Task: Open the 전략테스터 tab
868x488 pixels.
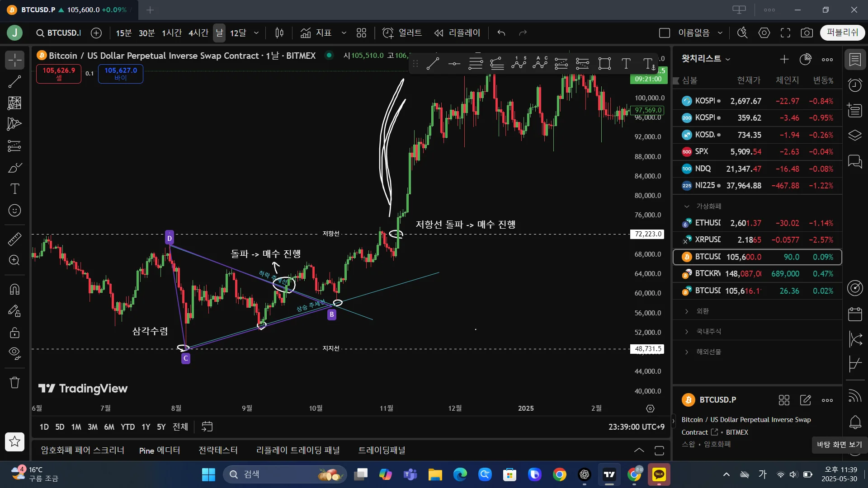Action: point(218,450)
